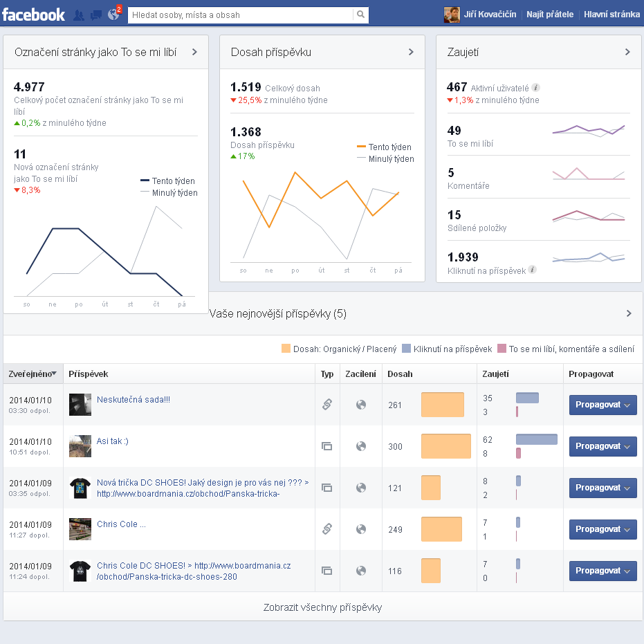
Task: Click Najít přátele in the header
Action: (550, 15)
